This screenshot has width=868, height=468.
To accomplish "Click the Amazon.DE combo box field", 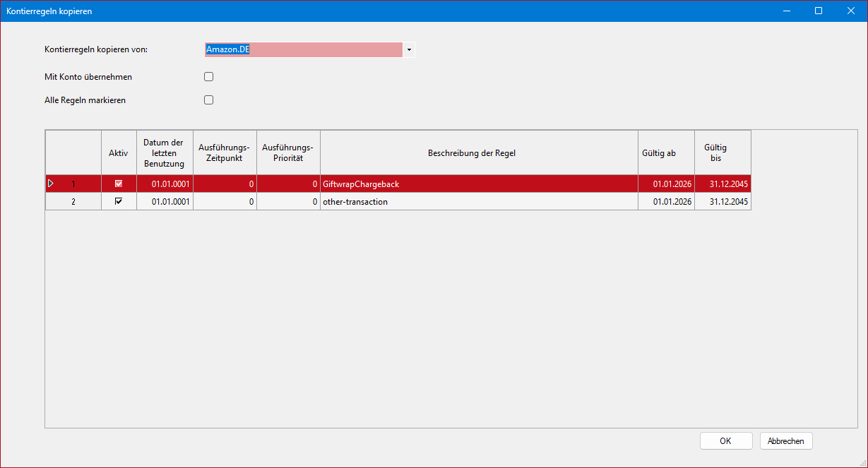I will click(x=304, y=50).
